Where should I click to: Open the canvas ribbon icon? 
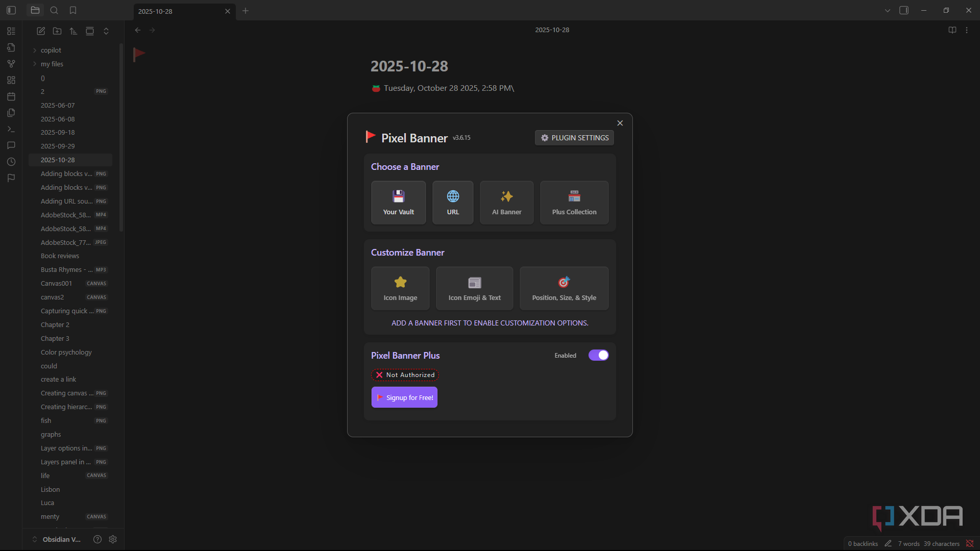(x=11, y=80)
